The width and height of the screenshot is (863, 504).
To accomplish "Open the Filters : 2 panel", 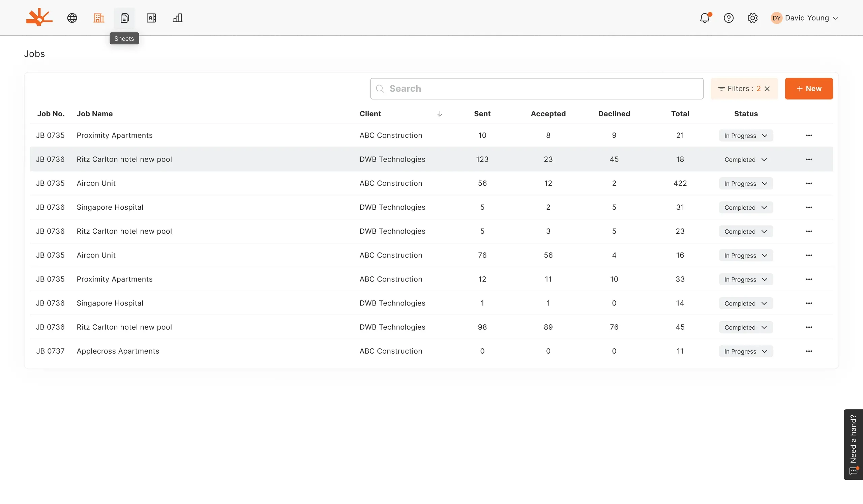I will [740, 89].
